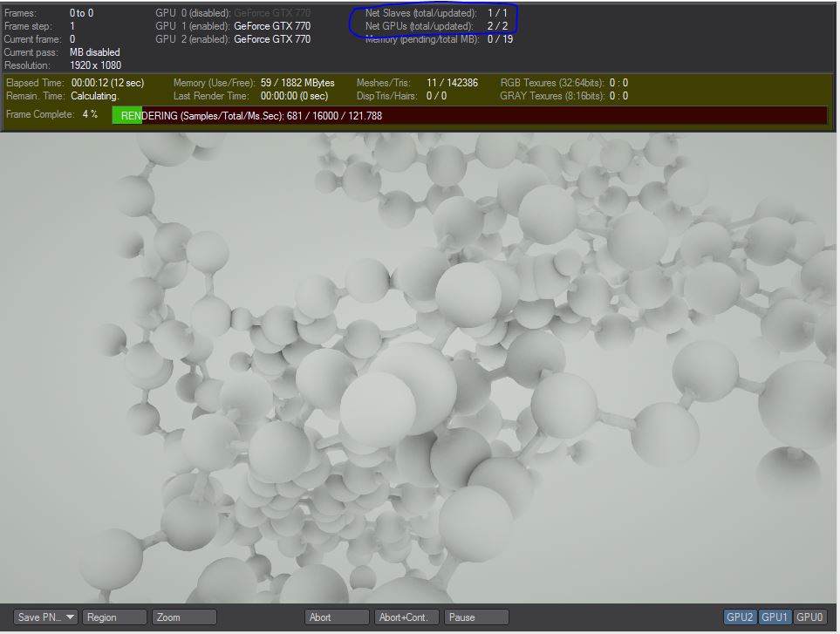This screenshot has height=634, width=840.
Task: Click the Memory pending/total value 0 / 19
Action: click(x=500, y=39)
